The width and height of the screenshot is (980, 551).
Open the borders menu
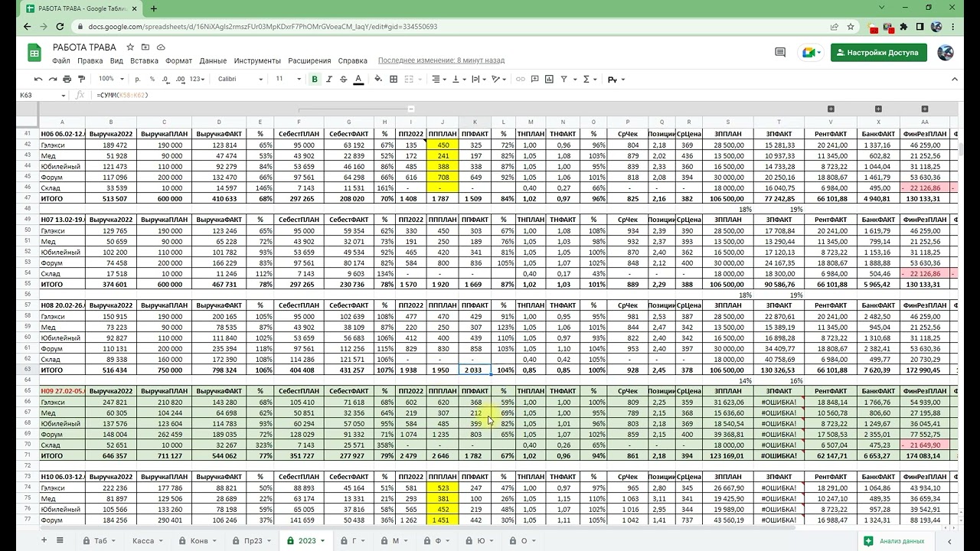tap(394, 79)
